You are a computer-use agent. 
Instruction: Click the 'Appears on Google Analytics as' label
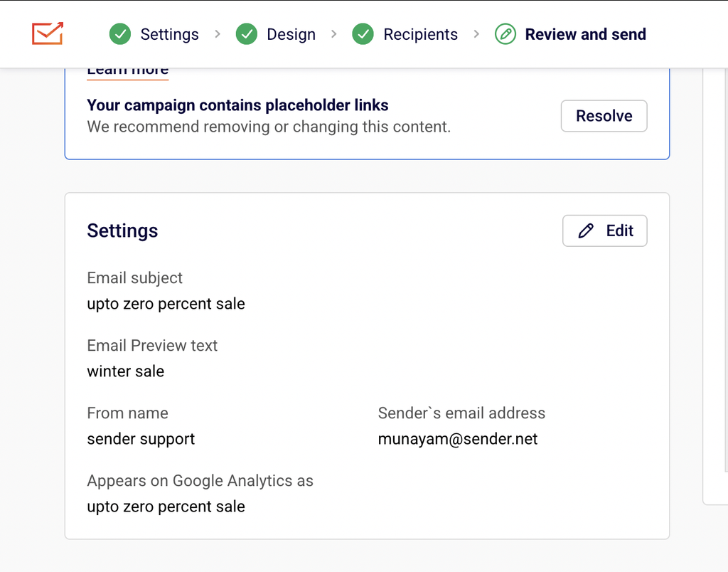pos(200,481)
